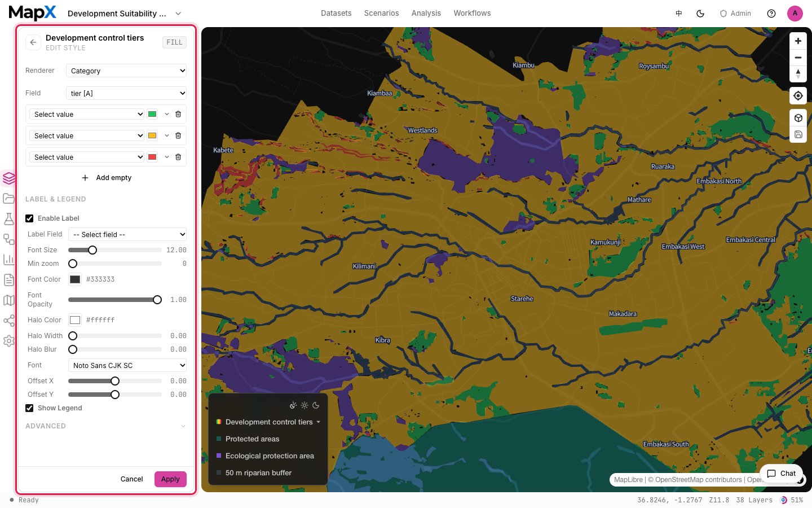The image size is (812, 508).
Task: Click Admin role button
Action: coord(735,14)
